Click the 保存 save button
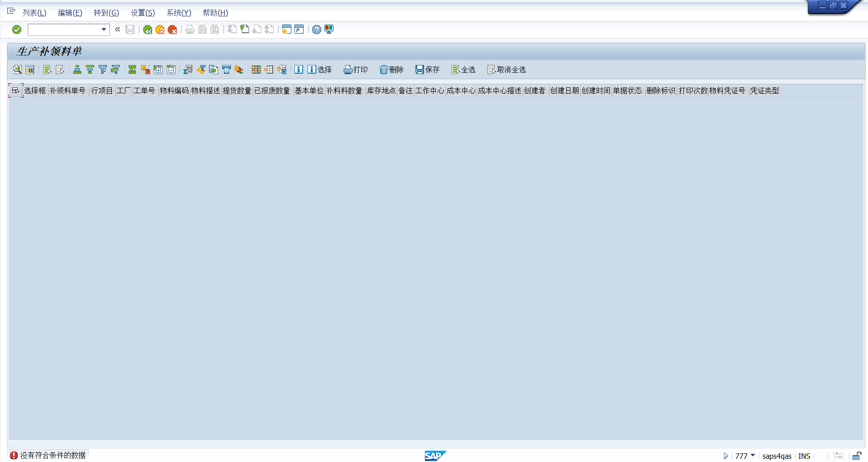The width and height of the screenshot is (868, 462). click(x=428, y=70)
